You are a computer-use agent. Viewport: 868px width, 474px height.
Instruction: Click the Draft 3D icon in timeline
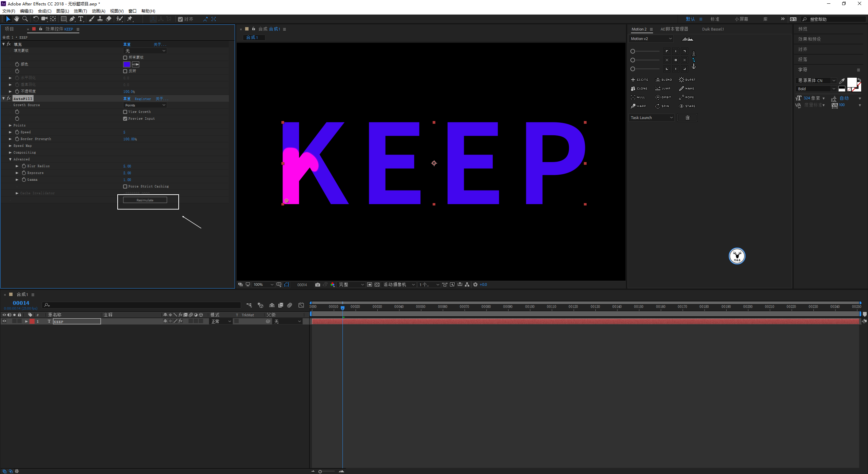pos(260,305)
